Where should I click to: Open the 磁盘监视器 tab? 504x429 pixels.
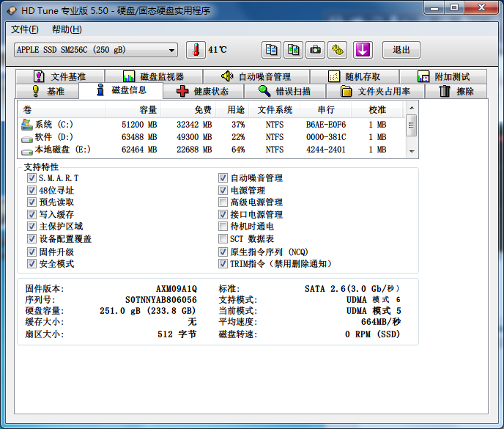tap(153, 77)
